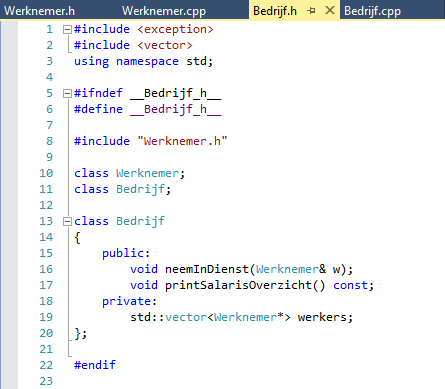
Task: Collapse the #ifndef __Bedrijf_h__ region
Action: pos(67,93)
